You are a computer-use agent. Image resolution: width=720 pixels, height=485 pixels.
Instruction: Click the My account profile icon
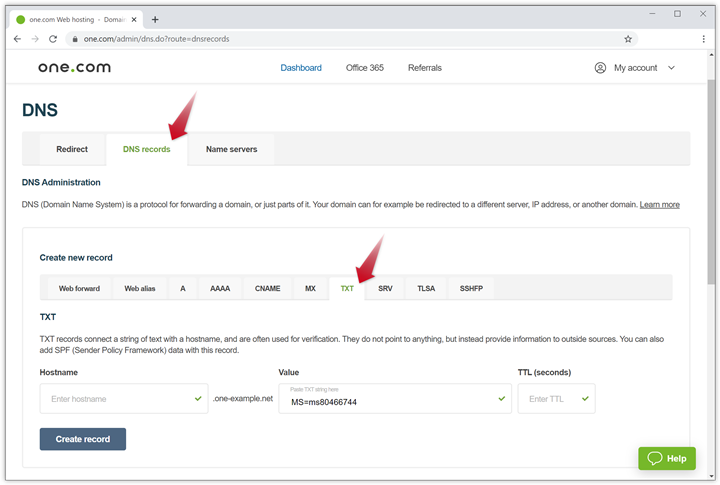pos(600,68)
